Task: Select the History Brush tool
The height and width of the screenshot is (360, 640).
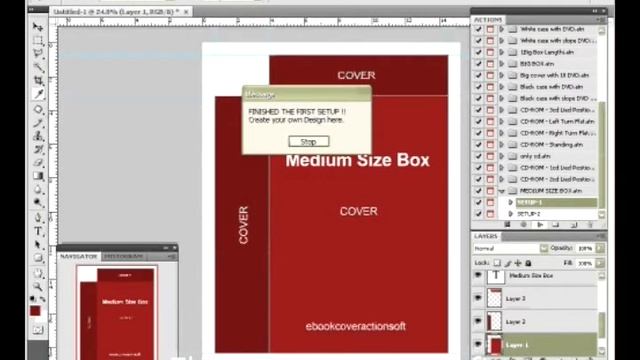Action: [x=38, y=149]
